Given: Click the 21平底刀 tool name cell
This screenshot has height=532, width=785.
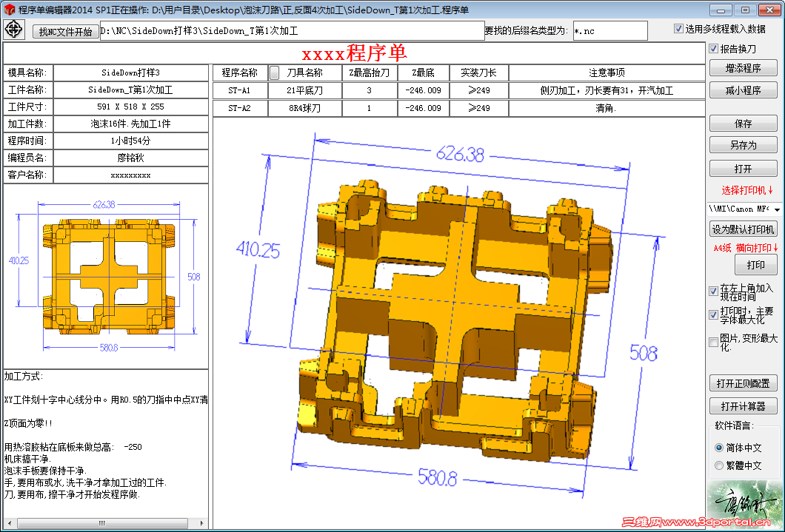Looking at the screenshot, I should pyautogui.click(x=305, y=90).
